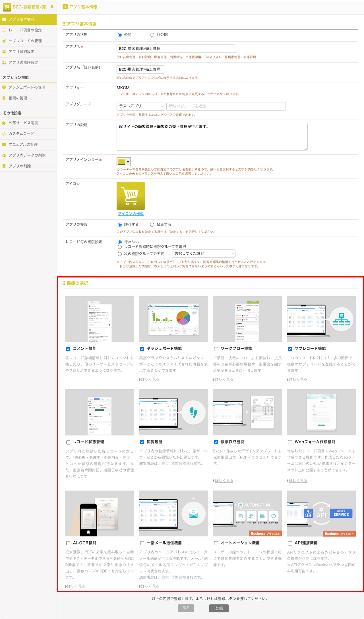
Task: Click the large yellow cart icon image
Action: pos(131,196)
